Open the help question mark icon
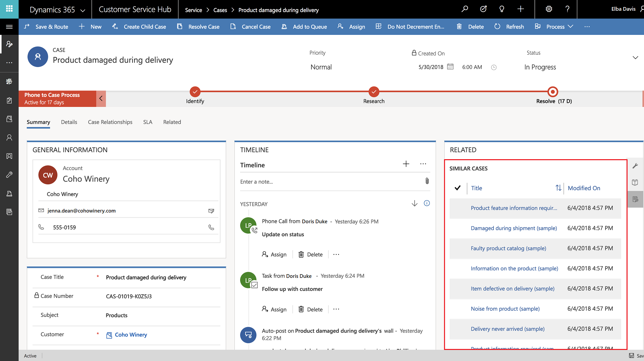644x361 pixels. (567, 9)
